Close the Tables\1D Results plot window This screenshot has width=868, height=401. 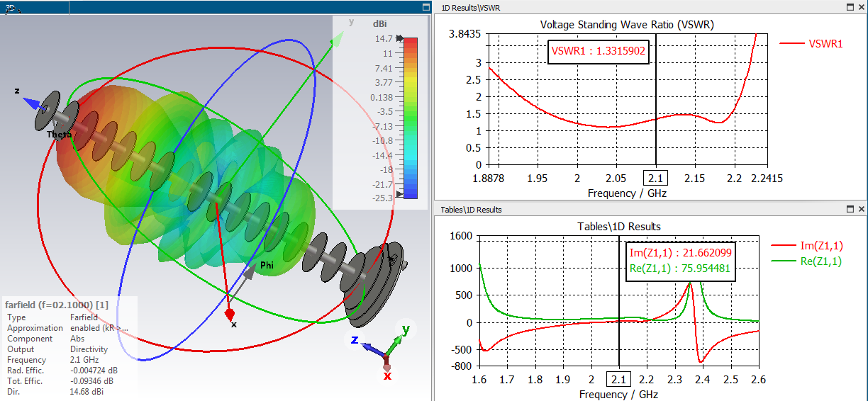click(862, 209)
